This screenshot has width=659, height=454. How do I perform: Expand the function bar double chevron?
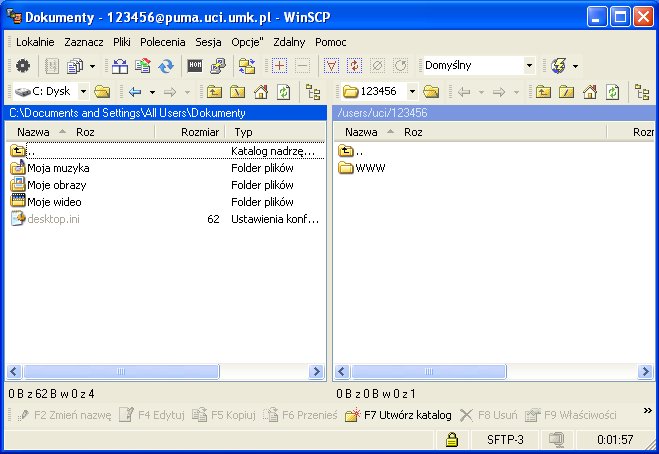pyautogui.click(x=648, y=411)
